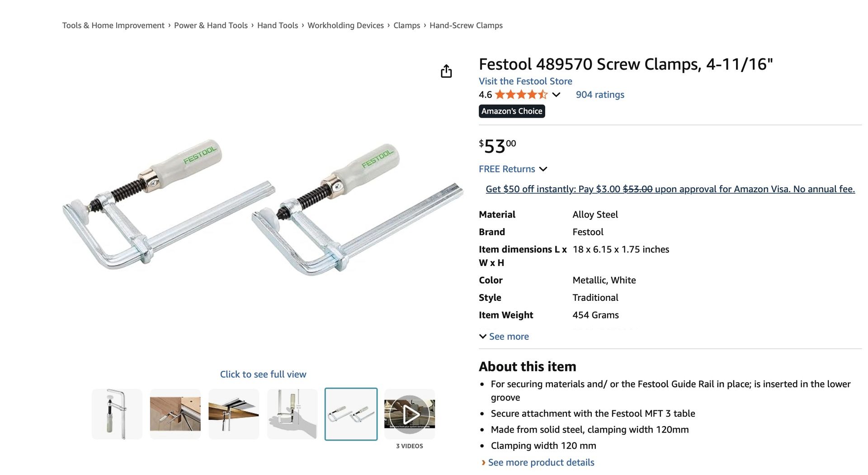Expand See more product specifications

tap(504, 336)
